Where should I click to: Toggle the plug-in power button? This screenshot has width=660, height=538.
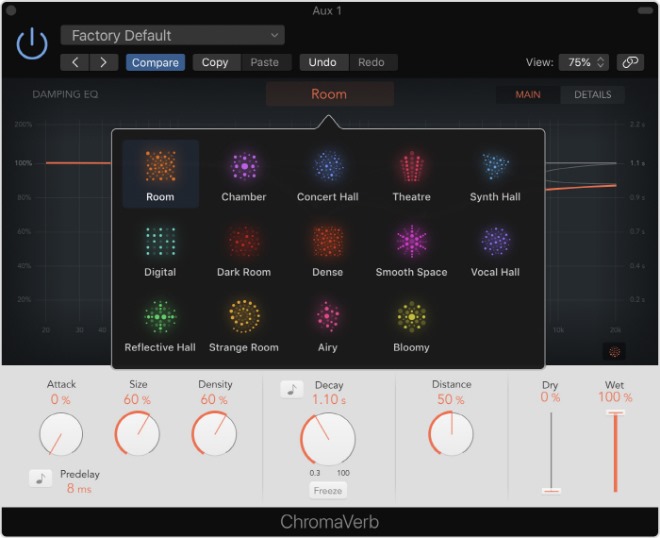(32, 44)
